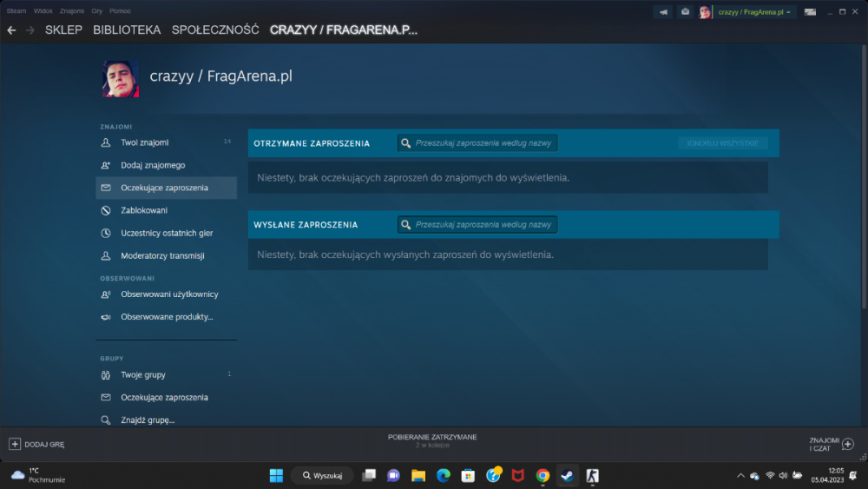This screenshot has width=868, height=489.
Task: Open Steam from the Windows taskbar
Action: [x=567, y=475]
